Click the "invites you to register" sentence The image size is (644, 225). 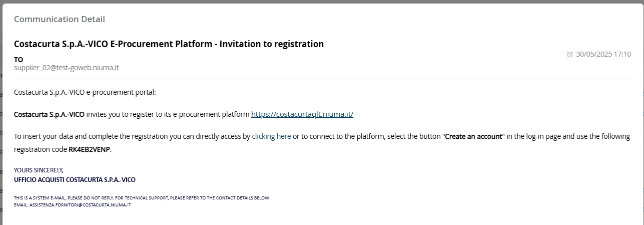(150, 114)
